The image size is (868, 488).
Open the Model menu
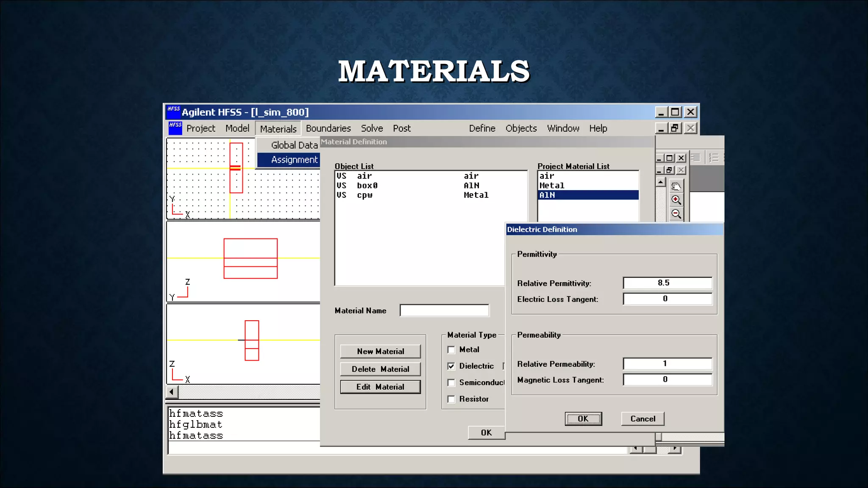click(237, 128)
